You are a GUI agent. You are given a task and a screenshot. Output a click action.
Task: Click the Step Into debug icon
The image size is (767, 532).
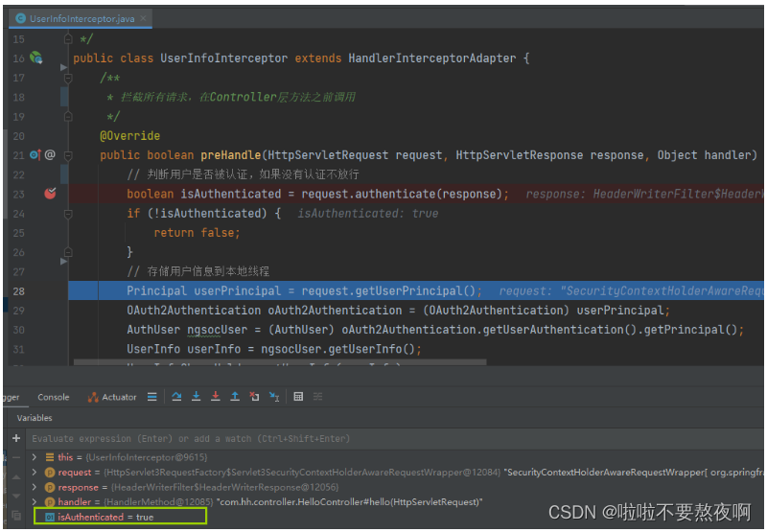click(x=196, y=397)
